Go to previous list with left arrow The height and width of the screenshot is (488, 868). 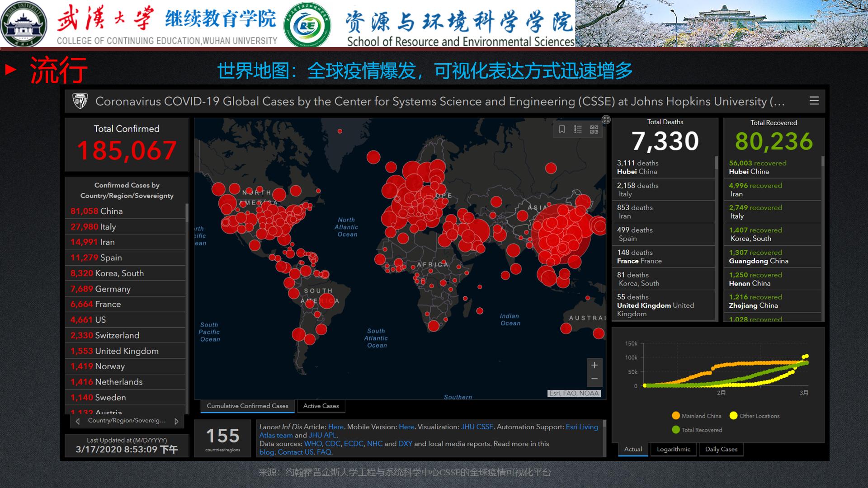pyautogui.click(x=78, y=421)
